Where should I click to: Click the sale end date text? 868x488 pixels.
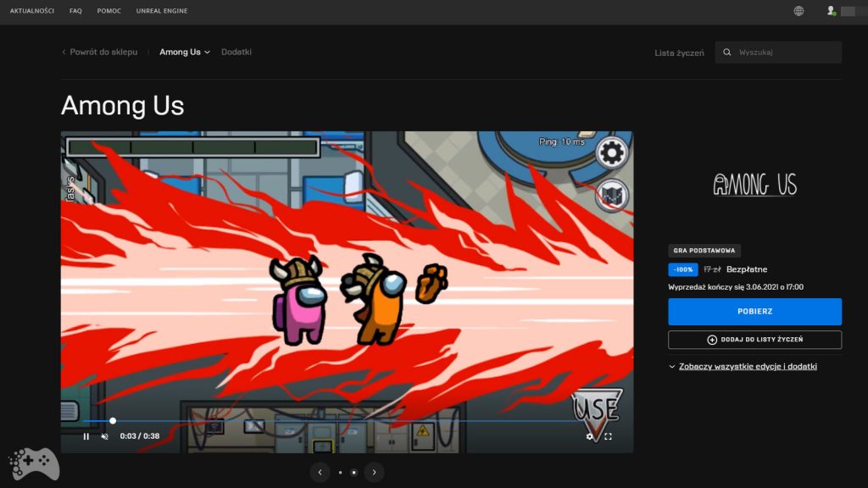click(736, 287)
